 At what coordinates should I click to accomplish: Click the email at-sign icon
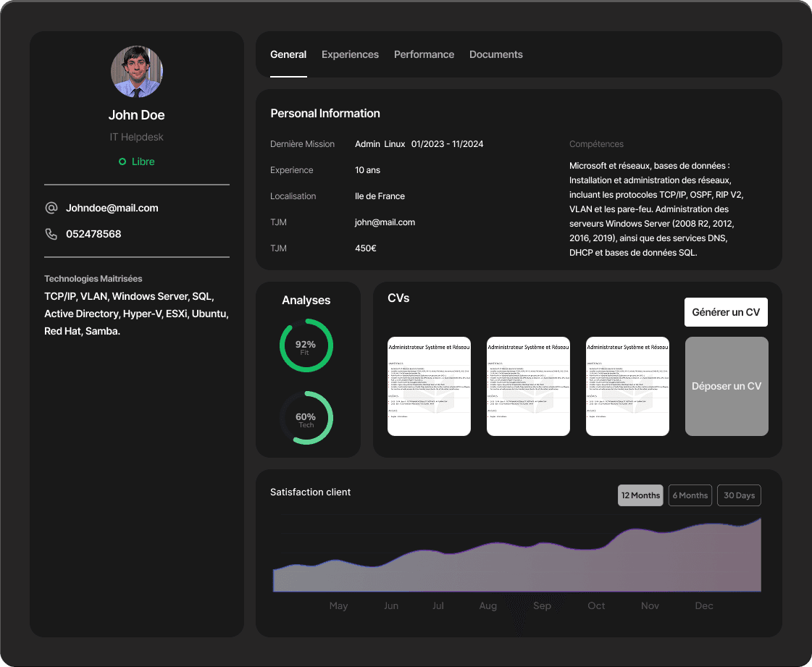[51, 208]
